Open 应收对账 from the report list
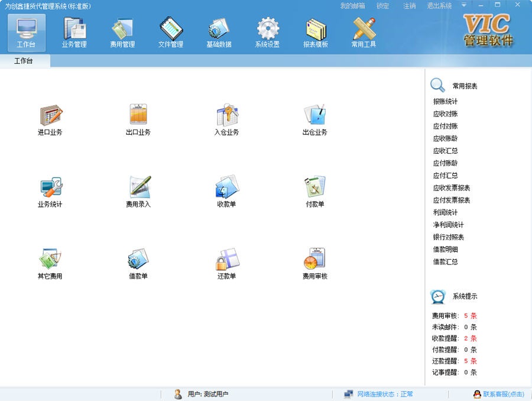 (447, 114)
